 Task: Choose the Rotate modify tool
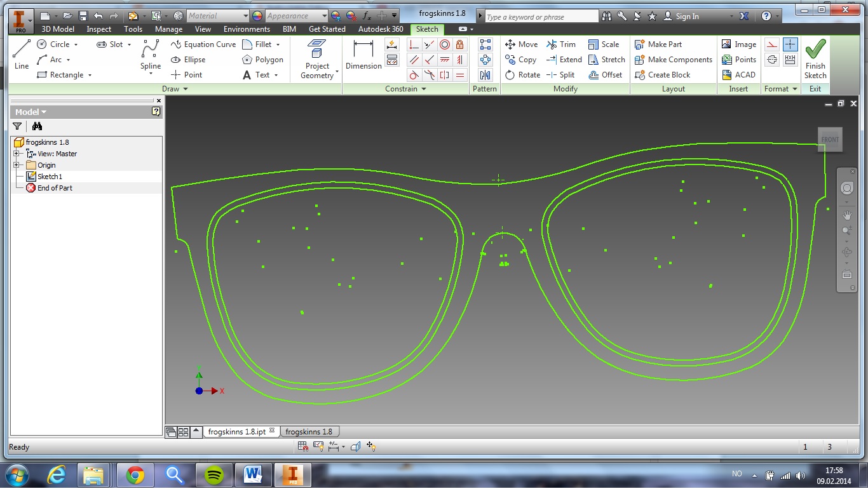tap(522, 75)
